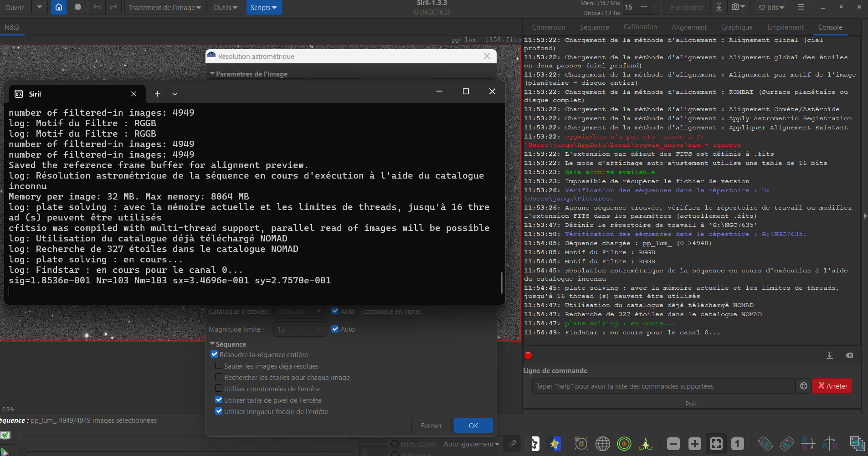Viewport: 868px width, 456px height.
Task: Toggle Utiliser longueur focale de l'entête
Action: click(x=219, y=411)
